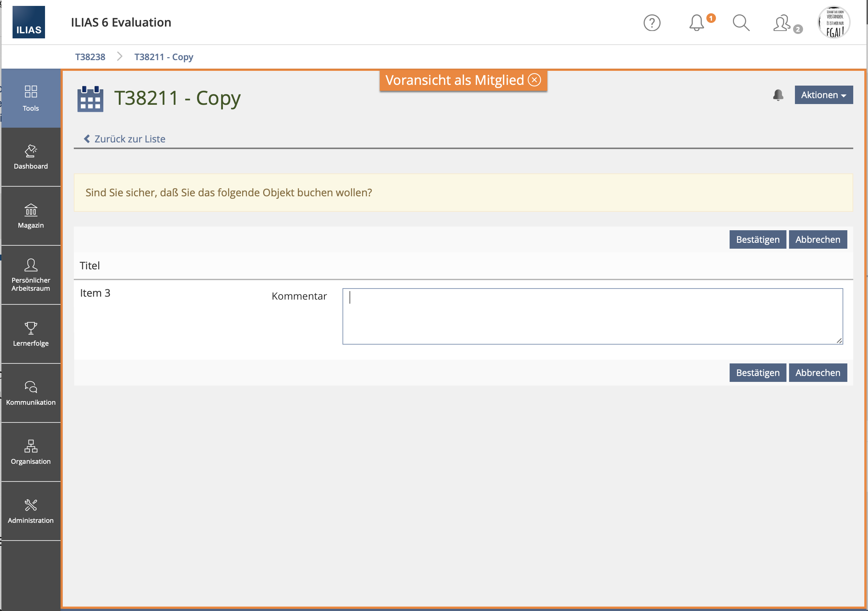The height and width of the screenshot is (611, 868).
Task: Toggle the notification bell beside Aktionen
Action: tap(778, 95)
